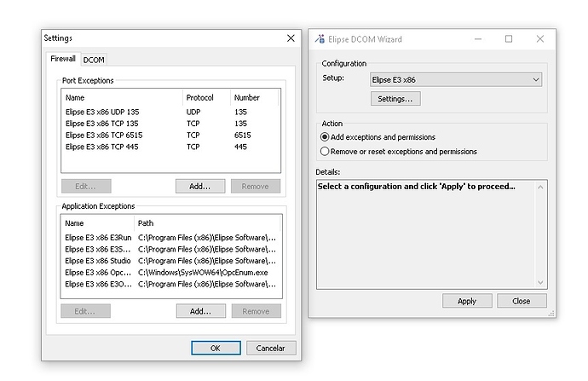Click Port Exceptions Name column header
Viewport: 588px width, 381px height.
click(122, 98)
